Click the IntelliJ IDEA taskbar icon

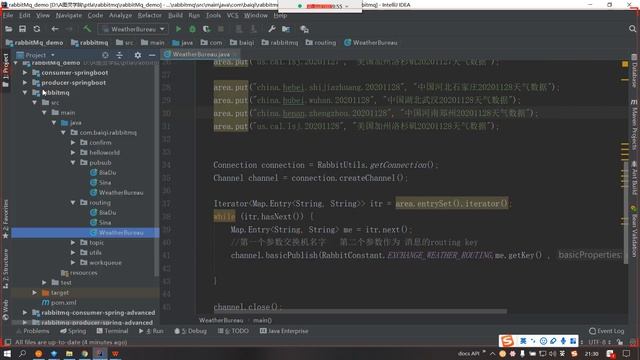click(x=100, y=353)
